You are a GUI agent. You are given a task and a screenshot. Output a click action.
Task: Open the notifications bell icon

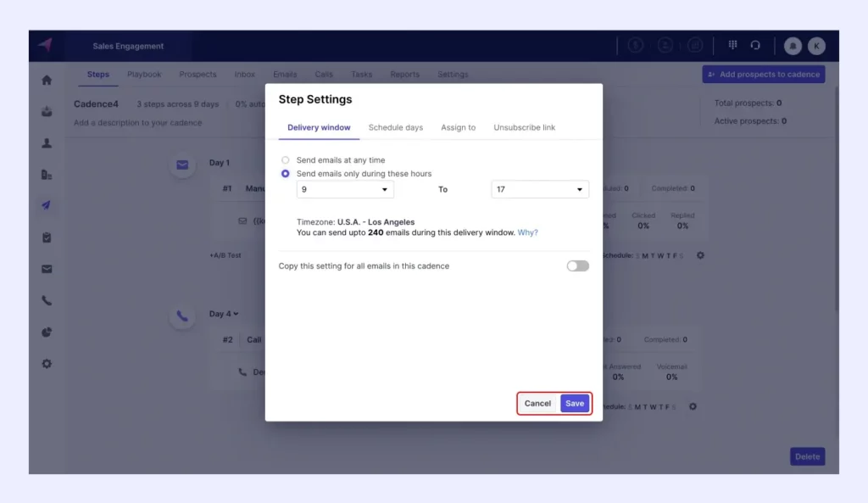(x=793, y=46)
